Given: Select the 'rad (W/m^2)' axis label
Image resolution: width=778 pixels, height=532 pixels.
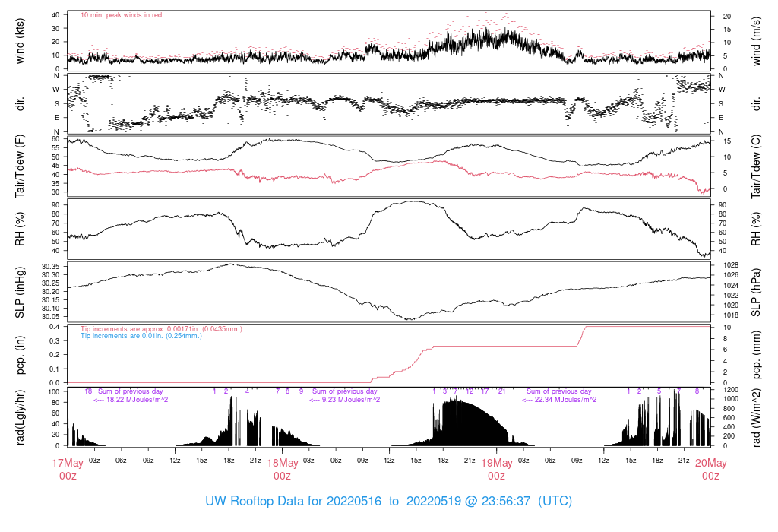Looking at the screenshot, I should pyautogui.click(x=756, y=417).
